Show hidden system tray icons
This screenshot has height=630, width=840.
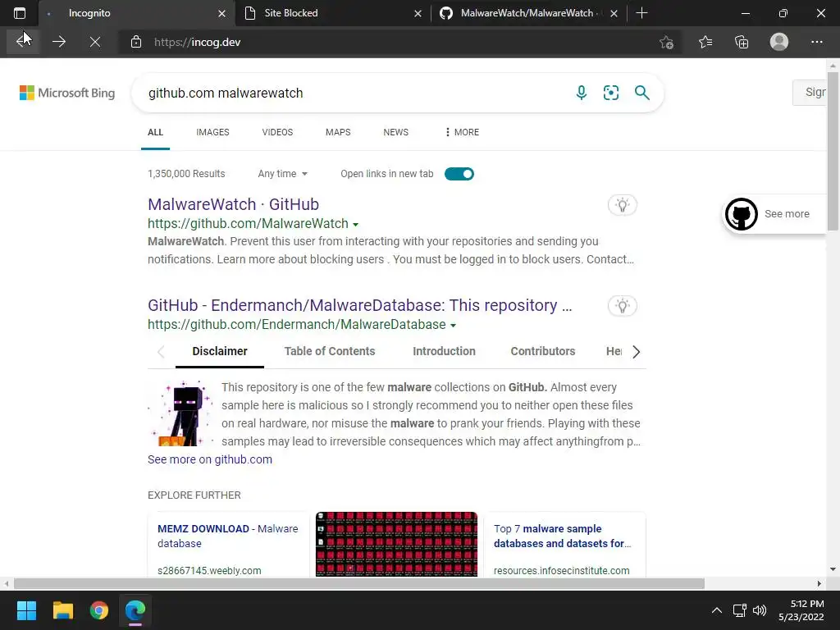point(716,610)
